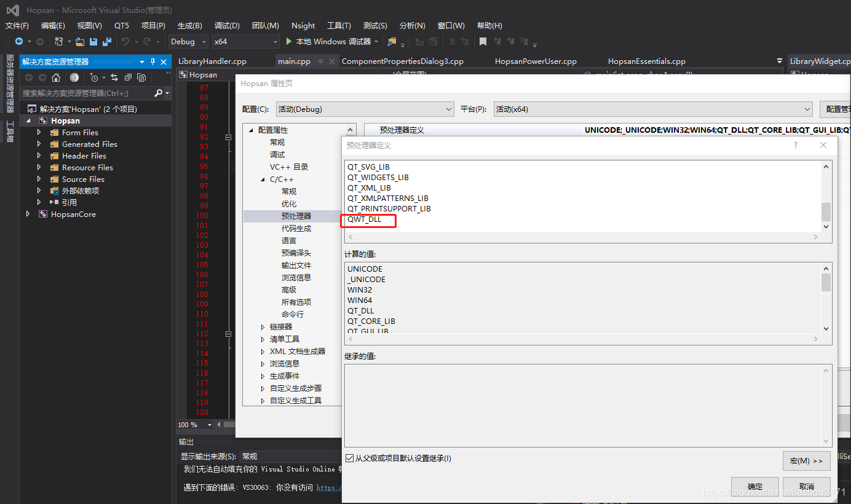Expand the 链接器 node in property tree
The width and height of the screenshot is (851, 504).
pos(263,326)
